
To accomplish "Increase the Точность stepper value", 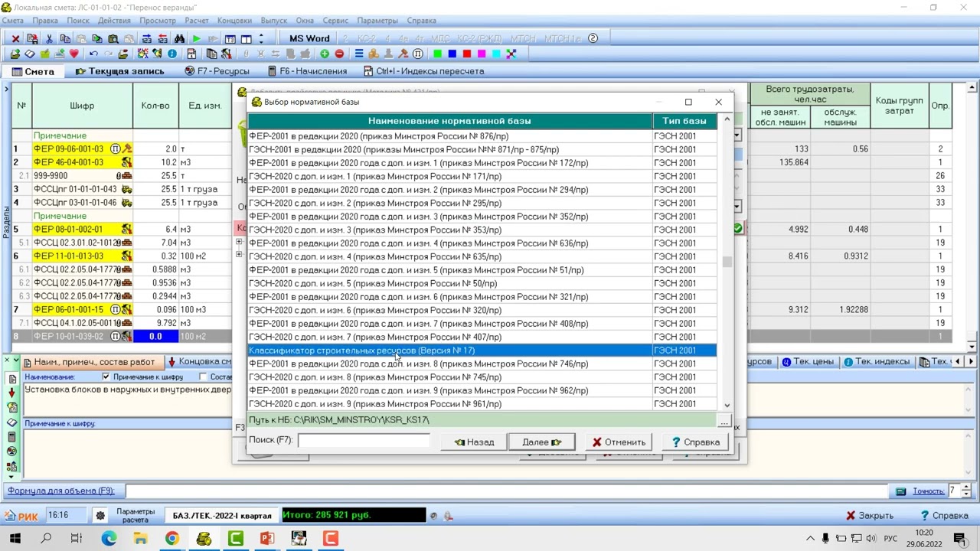I will pos(968,487).
